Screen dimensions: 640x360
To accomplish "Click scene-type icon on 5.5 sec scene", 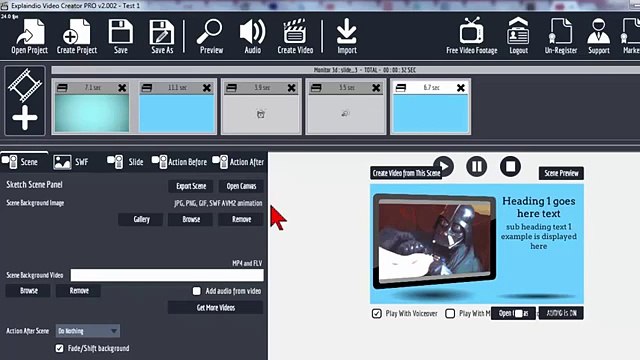I will pyautogui.click(x=316, y=88).
